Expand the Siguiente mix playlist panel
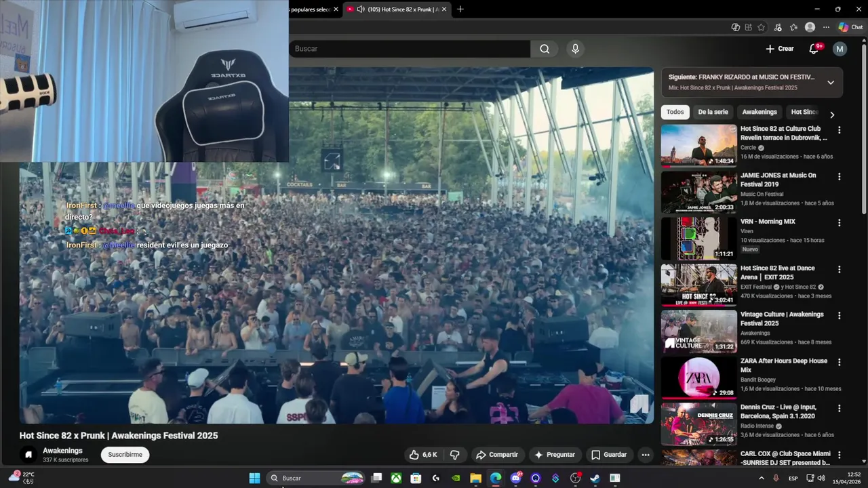 (x=831, y=83)
